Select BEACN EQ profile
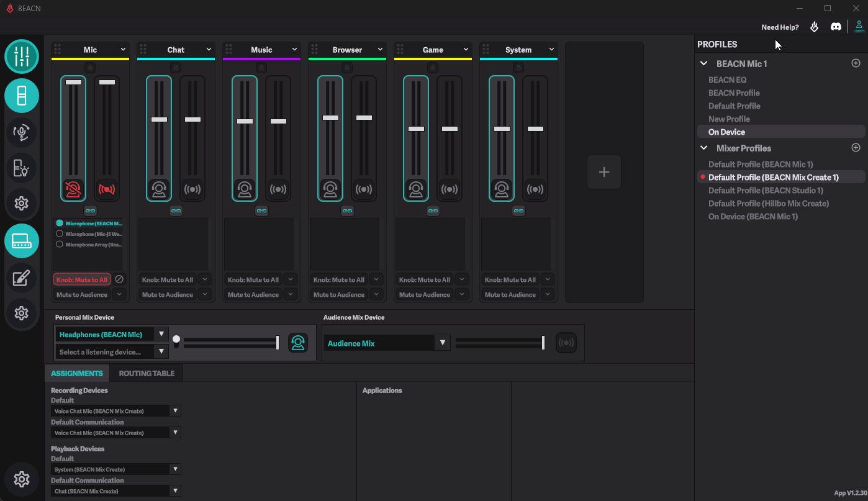 click(x=728, y=79)
